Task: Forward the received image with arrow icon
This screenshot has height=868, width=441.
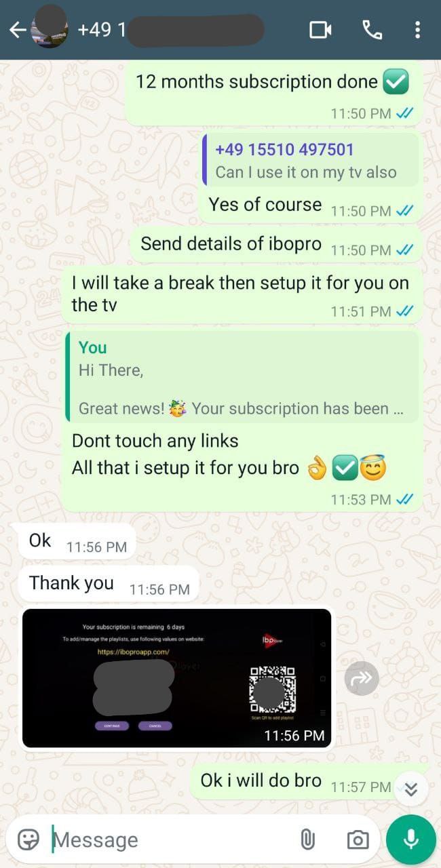Action: (362, 678)
